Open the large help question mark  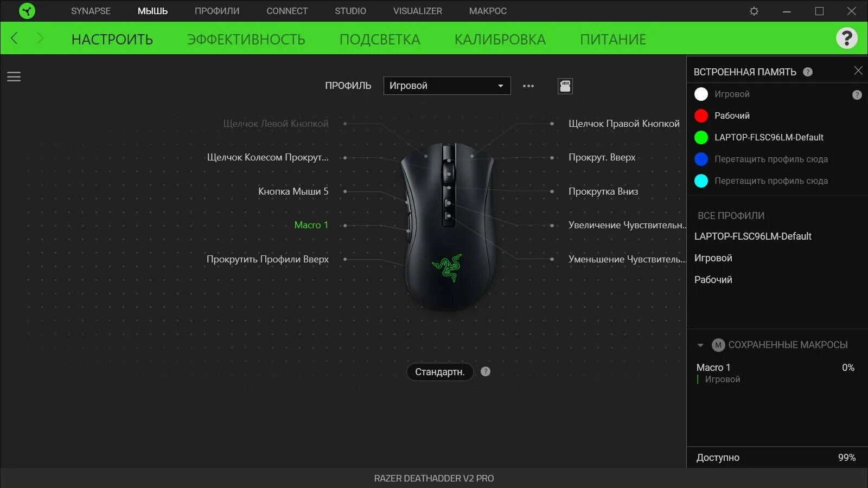847,38
